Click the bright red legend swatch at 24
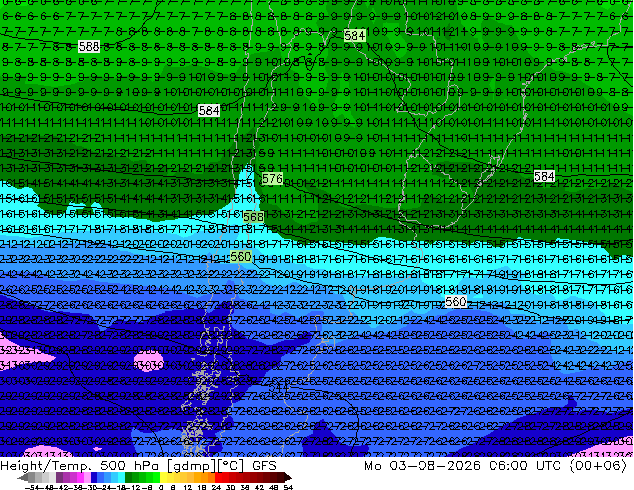634x490 pixels. 218,478
